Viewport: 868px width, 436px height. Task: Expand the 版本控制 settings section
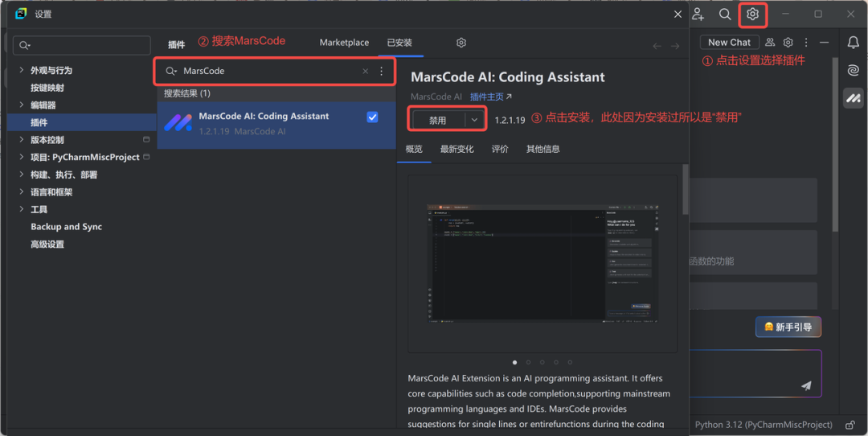pos(21,140)
